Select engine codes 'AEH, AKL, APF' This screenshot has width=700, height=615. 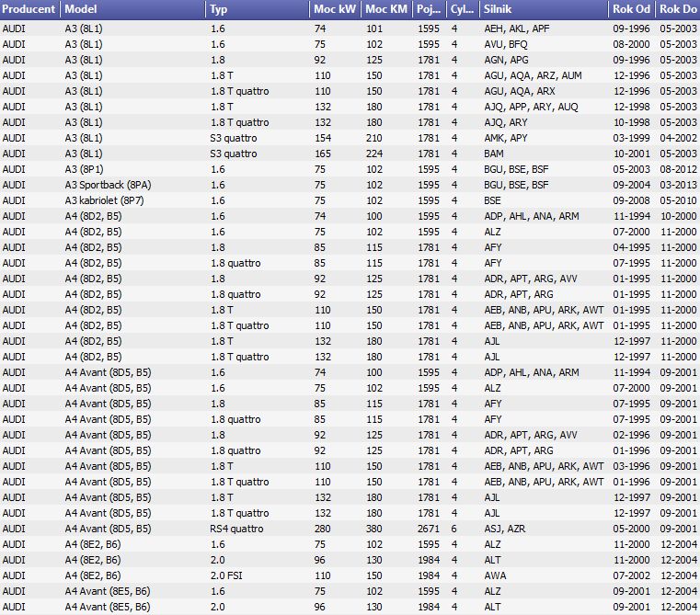(517, 28)
